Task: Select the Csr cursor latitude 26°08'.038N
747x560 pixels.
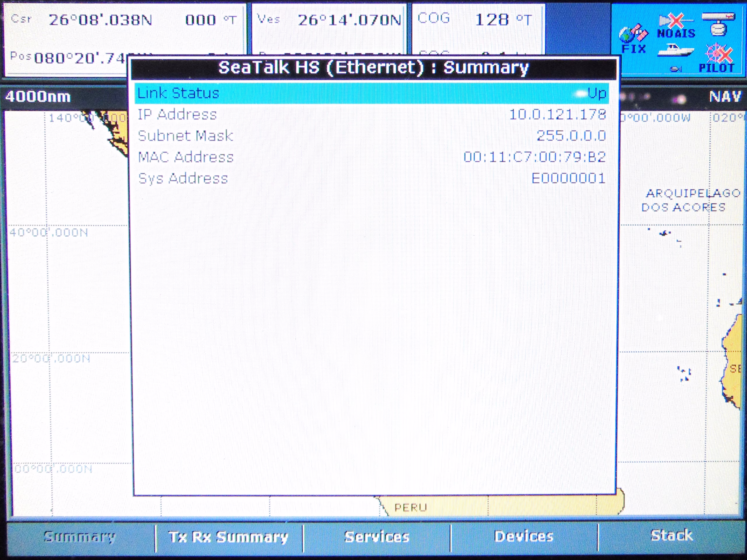Action: tap(100, 20)
